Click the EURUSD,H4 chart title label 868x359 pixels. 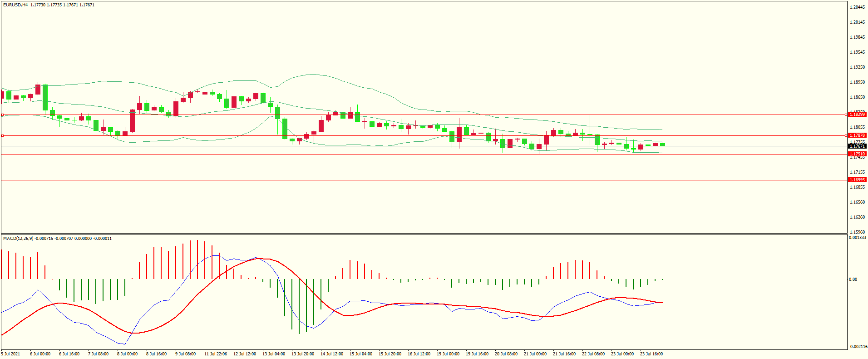coord(15,5)
